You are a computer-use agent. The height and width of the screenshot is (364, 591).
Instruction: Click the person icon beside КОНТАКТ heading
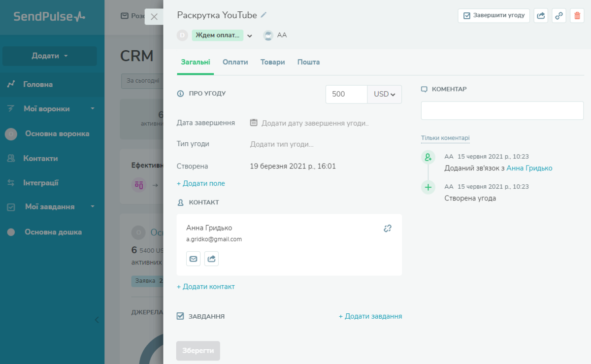click(x=180, y=202)
